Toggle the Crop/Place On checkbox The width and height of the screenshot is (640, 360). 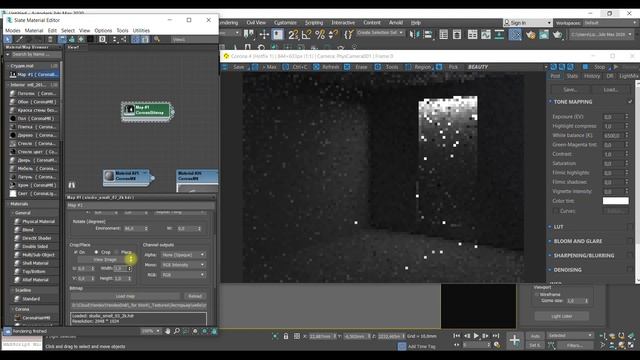(x=76, y=252)
